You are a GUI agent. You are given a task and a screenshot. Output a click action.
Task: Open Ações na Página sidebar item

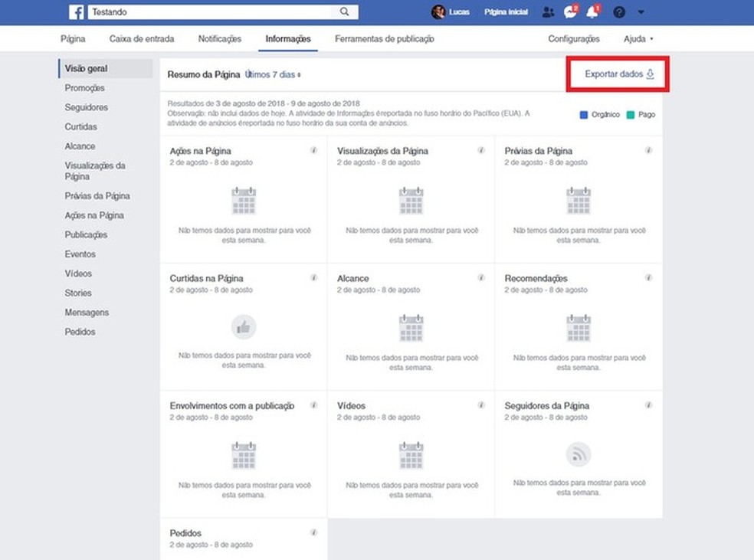[94, 215]
